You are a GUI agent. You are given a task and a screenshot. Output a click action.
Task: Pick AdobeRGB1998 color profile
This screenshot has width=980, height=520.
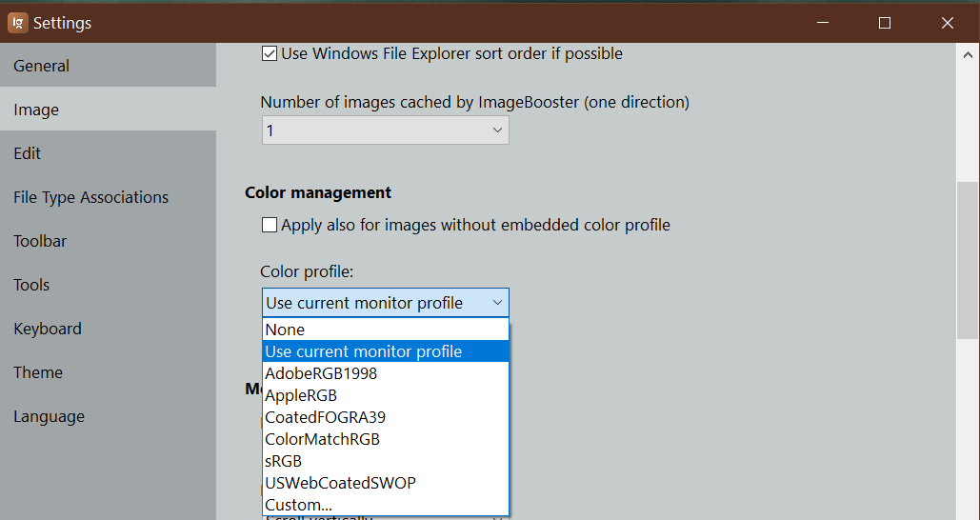(386, 373)
